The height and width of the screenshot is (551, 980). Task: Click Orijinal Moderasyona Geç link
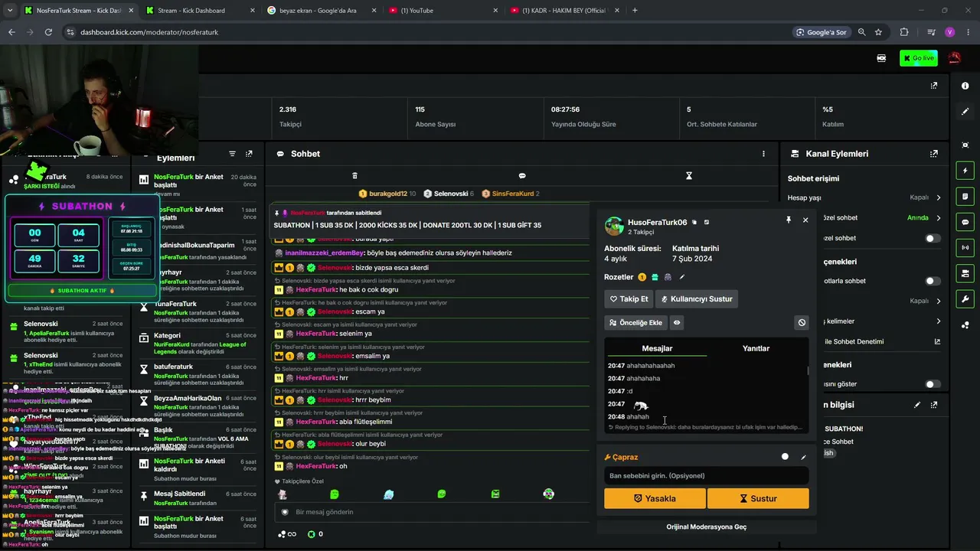pos(707,527)
